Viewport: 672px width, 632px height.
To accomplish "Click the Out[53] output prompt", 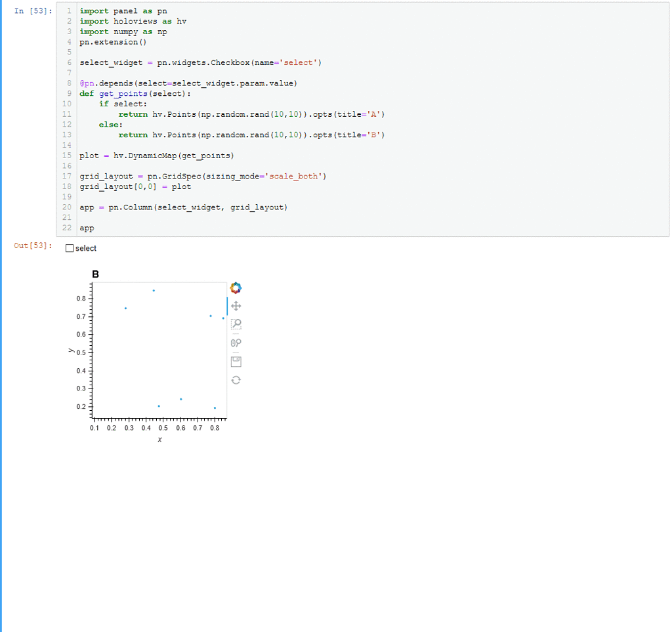I will [31, 245].
